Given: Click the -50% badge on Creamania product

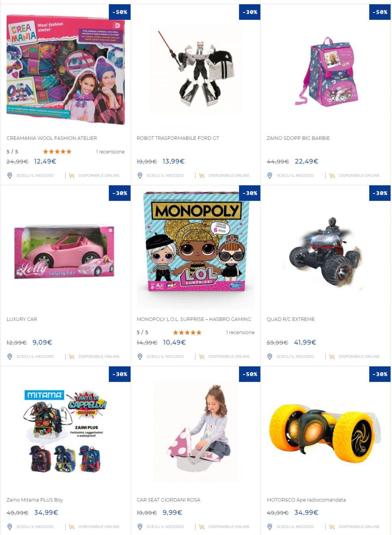Looking at the screenshot, I should point(119,12).
